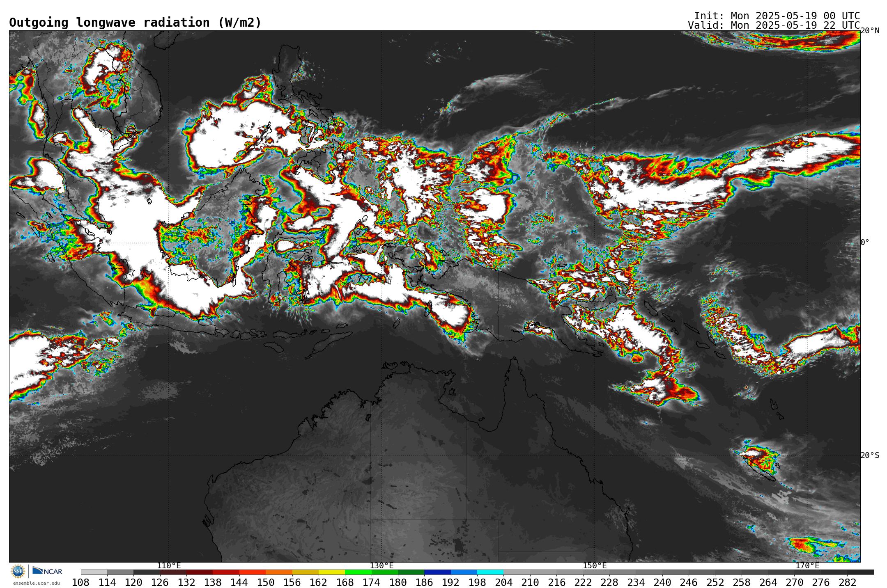Click the colorbar value 216
This screenshot has height=588, width=887.
(556, 583)
